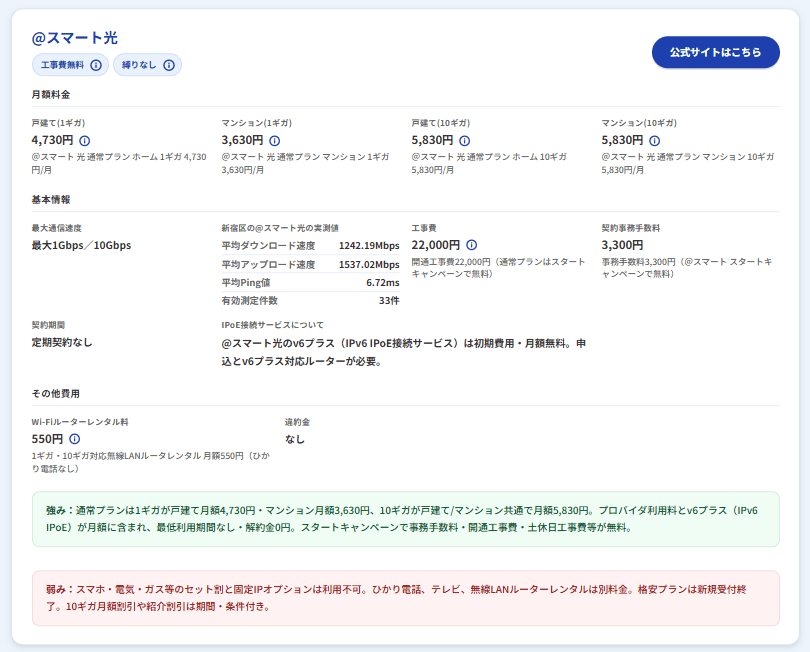
Task: Click the その他費用 section heading
Action: [56, 394]
